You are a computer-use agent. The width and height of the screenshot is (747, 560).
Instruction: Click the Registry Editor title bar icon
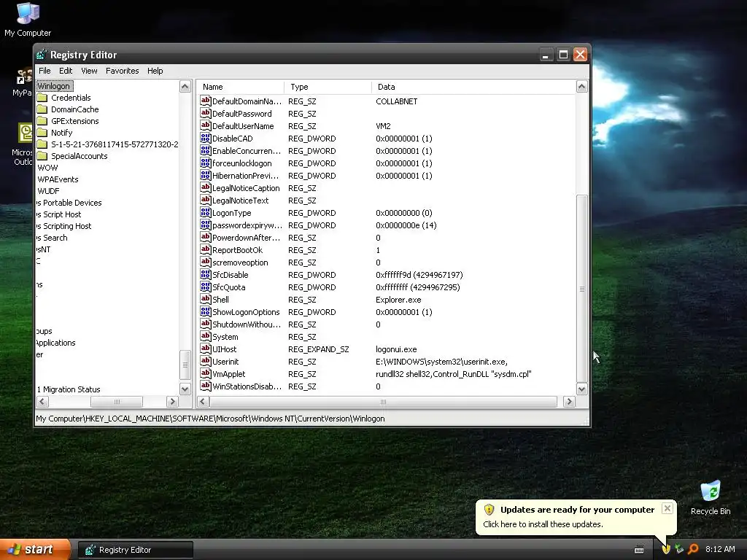(42, 55)
